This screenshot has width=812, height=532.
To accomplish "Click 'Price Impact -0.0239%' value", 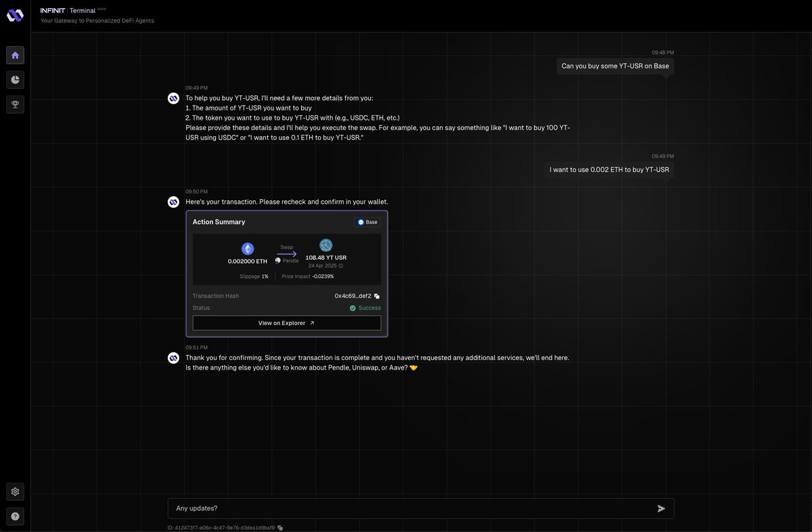I will click(308, 276).
